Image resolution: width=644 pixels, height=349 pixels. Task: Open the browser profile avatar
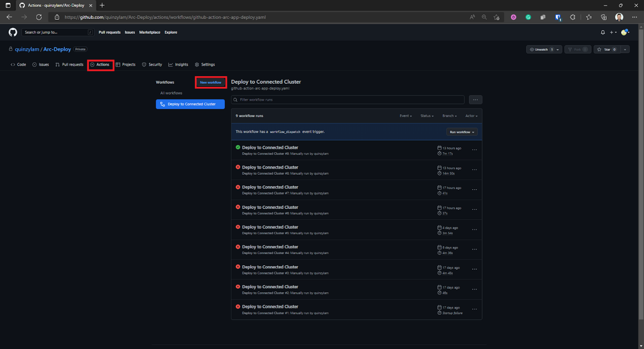(x=619, y=17)
